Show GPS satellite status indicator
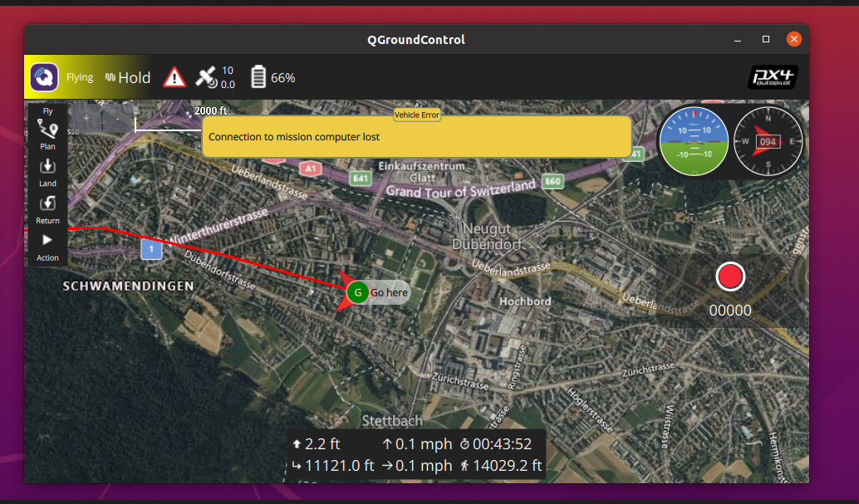 point(215,77)
